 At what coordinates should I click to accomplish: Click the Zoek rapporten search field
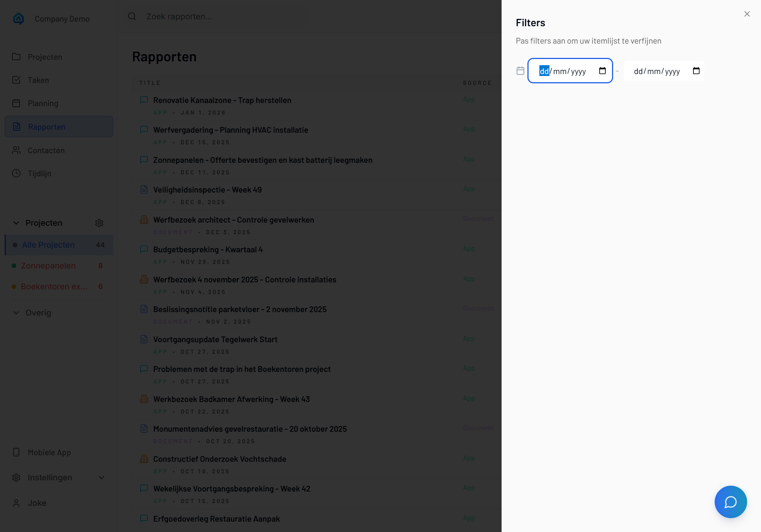[216, 17]
